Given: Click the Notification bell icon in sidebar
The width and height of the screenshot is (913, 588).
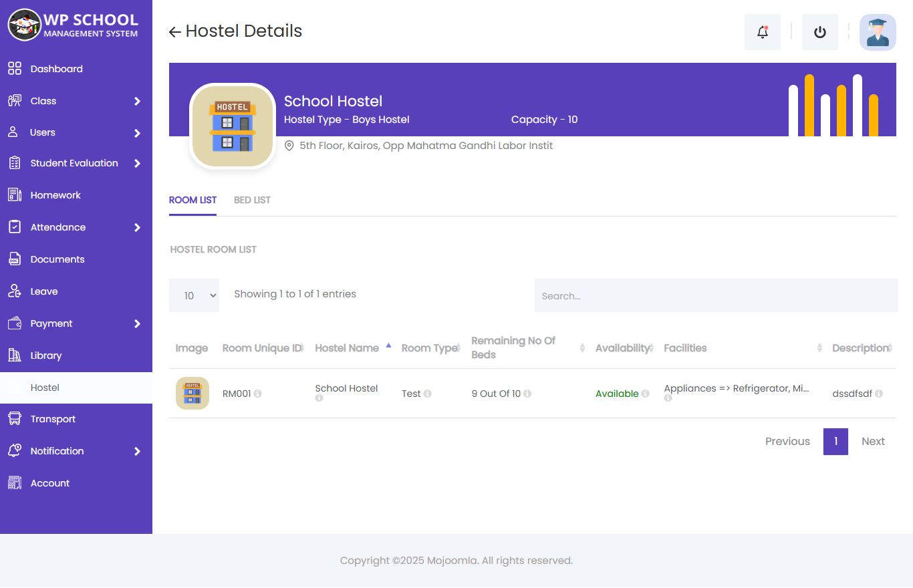Looking at the screenshot, I should click(x=15, y=451).
